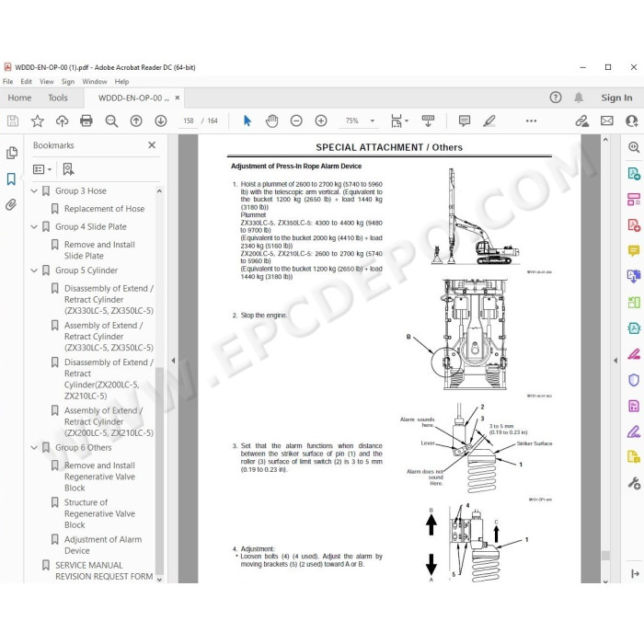Collapse left navigation pane arrow

173,361
